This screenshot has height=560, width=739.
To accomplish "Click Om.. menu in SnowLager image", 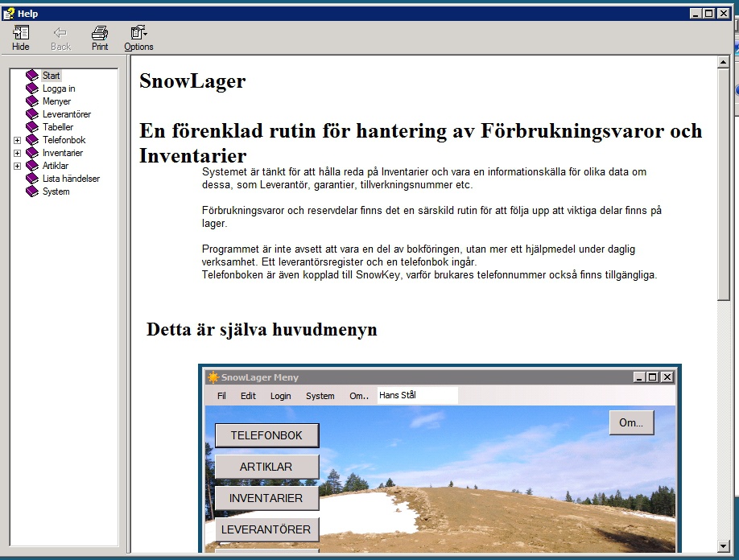I will click(359, 396).
